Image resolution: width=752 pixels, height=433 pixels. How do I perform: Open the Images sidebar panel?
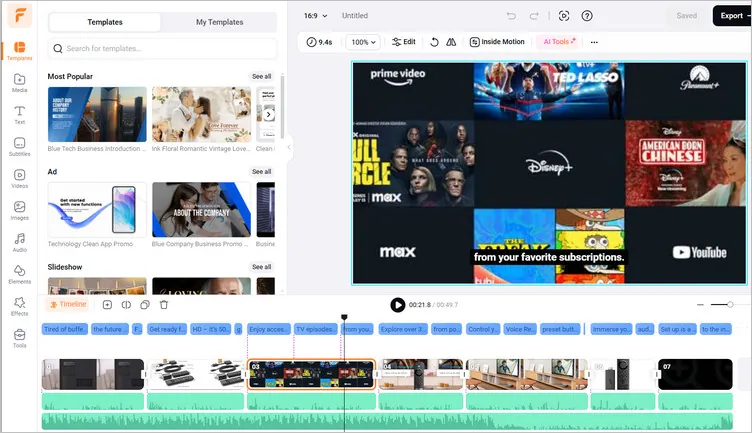(x=19, y=211)
